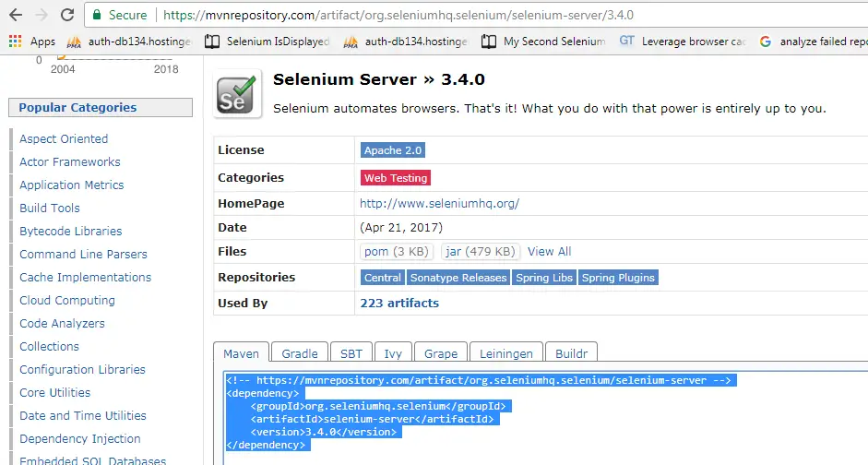
Task: Open the analyze failed rep Google bookmark
Action: [814, 42]
